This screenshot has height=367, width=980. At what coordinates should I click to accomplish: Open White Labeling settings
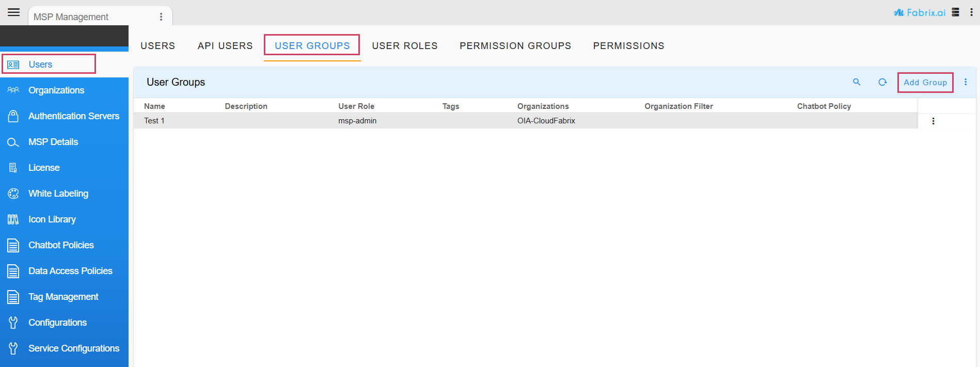click(x=58, y=194)
